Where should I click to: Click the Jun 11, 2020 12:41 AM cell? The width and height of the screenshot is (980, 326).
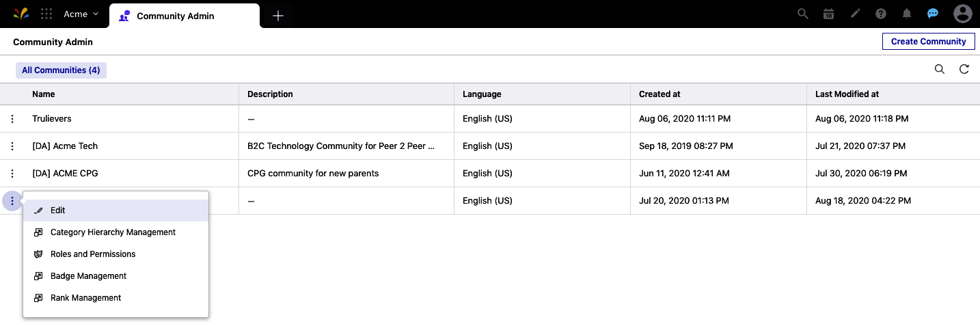pos(684,174)
